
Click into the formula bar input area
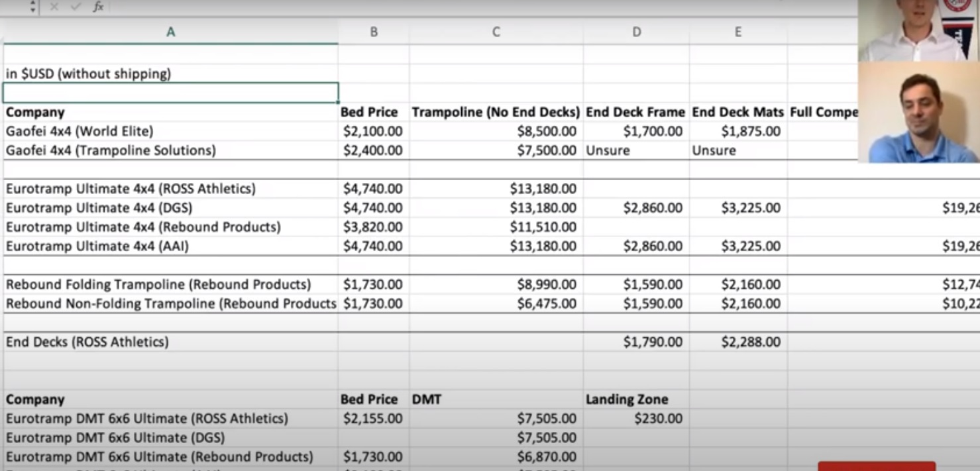click(x=484, y=7)
